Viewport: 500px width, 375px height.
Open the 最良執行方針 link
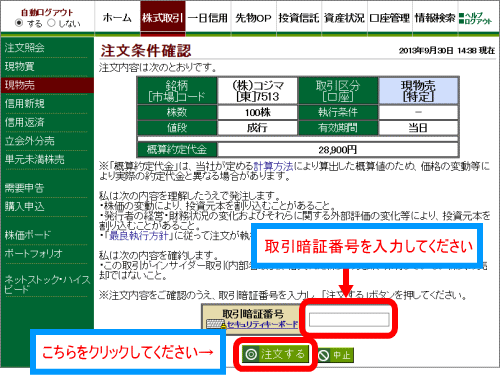(139, 235)
